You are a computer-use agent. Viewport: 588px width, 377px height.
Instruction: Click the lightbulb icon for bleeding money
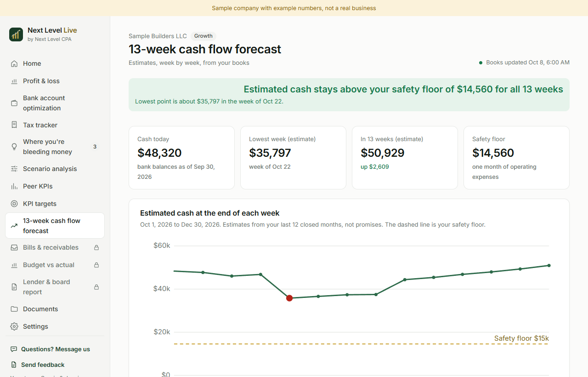click(x=14, y=147)
